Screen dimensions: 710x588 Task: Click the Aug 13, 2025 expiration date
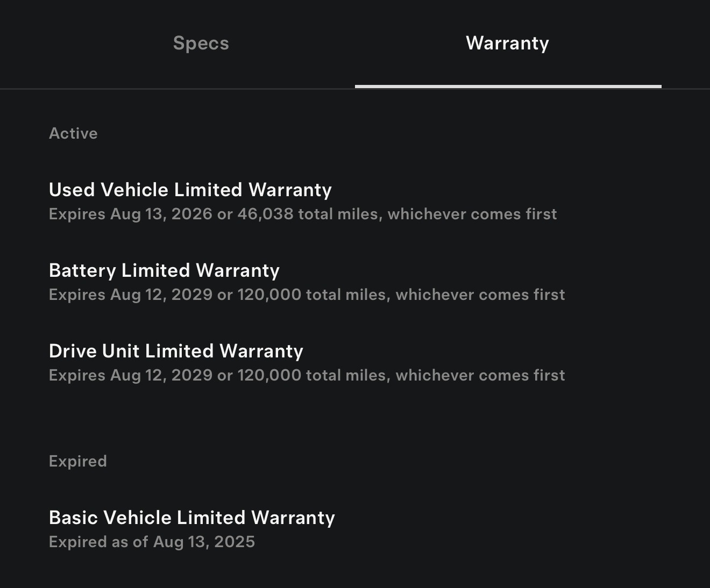(x=204, y=542)
